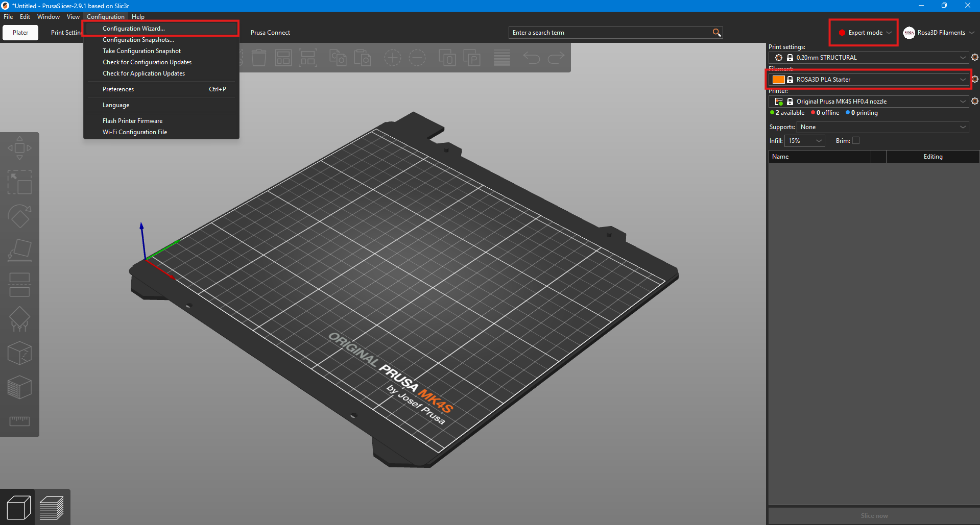This screenshot has width=980, height=525.
Task: Click the Paste toolbar icon
Action: click(362, 58)
